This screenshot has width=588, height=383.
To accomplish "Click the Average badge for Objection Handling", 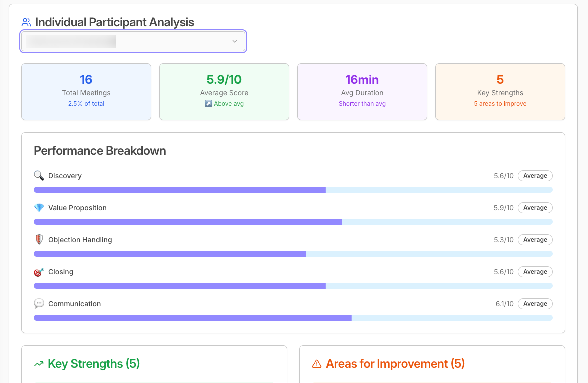I will click(x=535, y=240).
